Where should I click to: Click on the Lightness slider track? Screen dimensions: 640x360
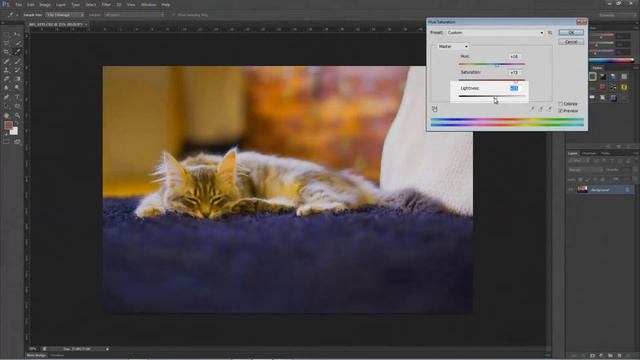pyautogui.click(x=491, y=96)
